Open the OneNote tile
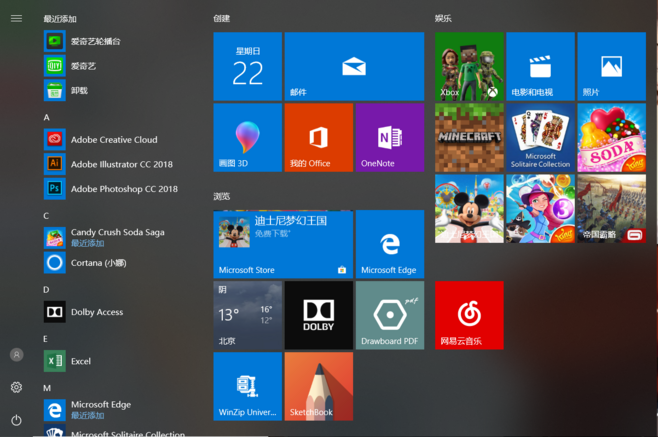The height and width of the screenshot is (437, 658). coord(390,138)
